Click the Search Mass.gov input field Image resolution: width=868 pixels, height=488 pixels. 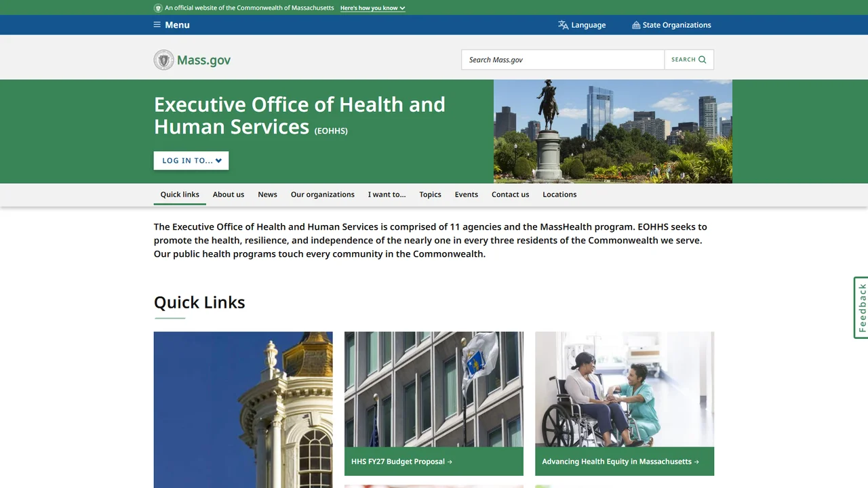point(563,60)
